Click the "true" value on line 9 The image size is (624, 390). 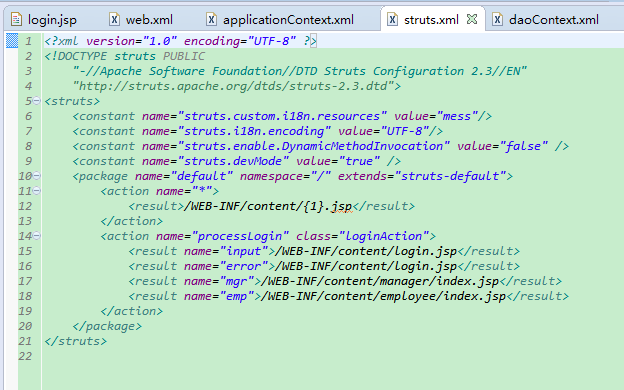[359, 161]
